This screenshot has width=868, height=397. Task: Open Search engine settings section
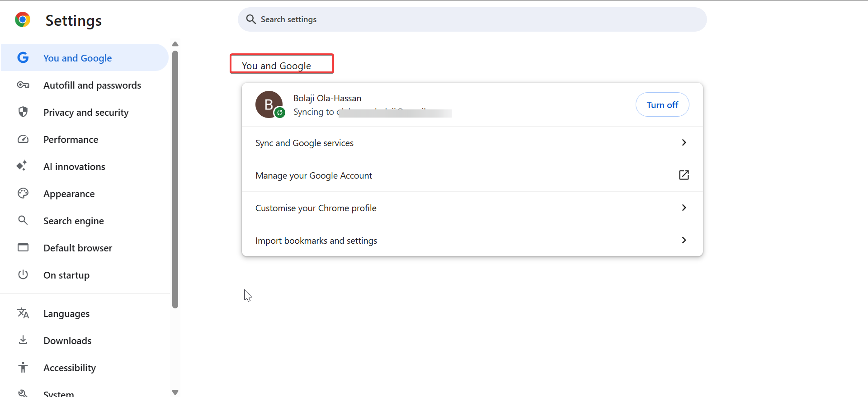click(74, 221)
